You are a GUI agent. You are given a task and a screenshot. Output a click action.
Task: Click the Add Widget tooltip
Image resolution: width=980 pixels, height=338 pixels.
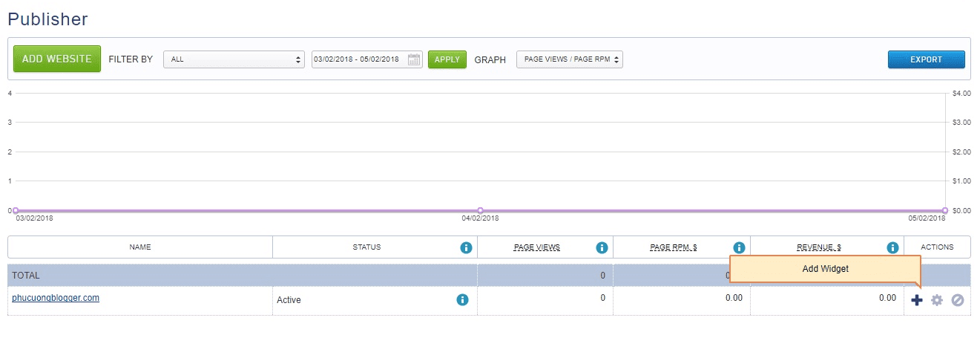tap(825, 269)
